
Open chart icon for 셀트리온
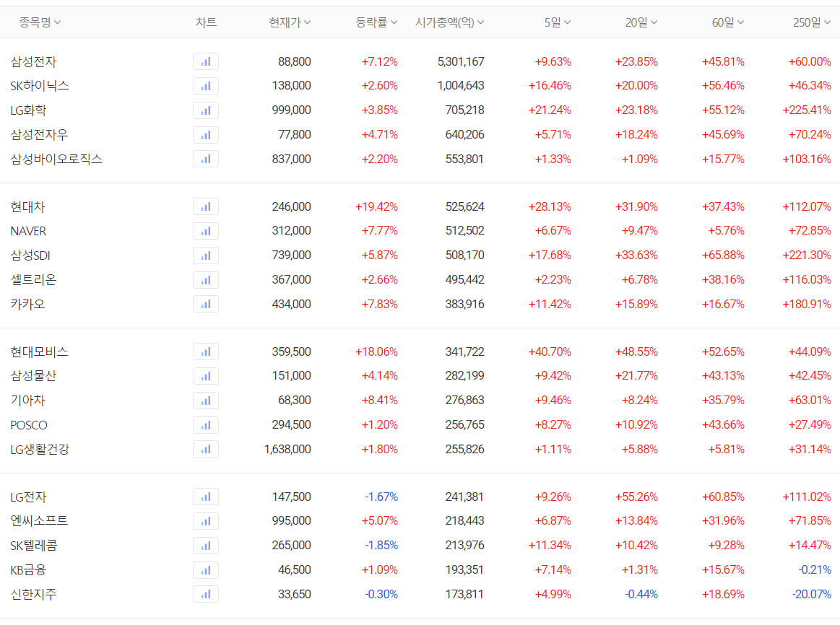click(x=206, y=280)
